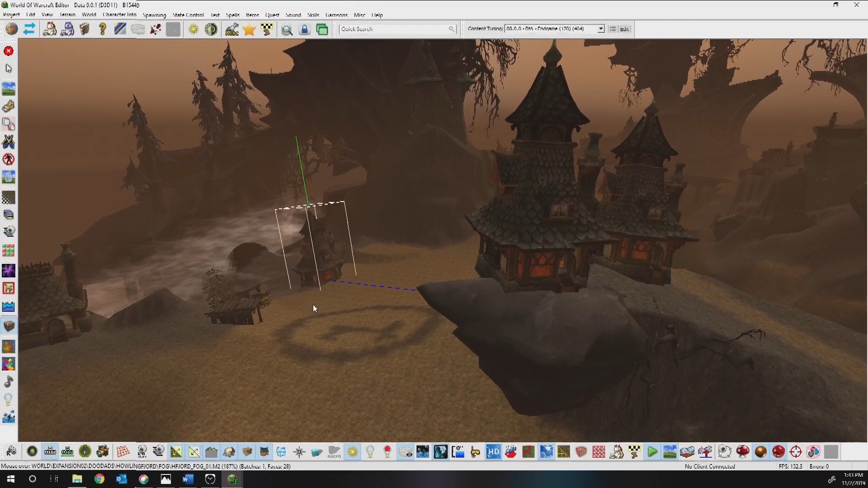The image size is (868, 488).
Task: Click the list button next to Content Tuning
Action: (x=613, y=29)
